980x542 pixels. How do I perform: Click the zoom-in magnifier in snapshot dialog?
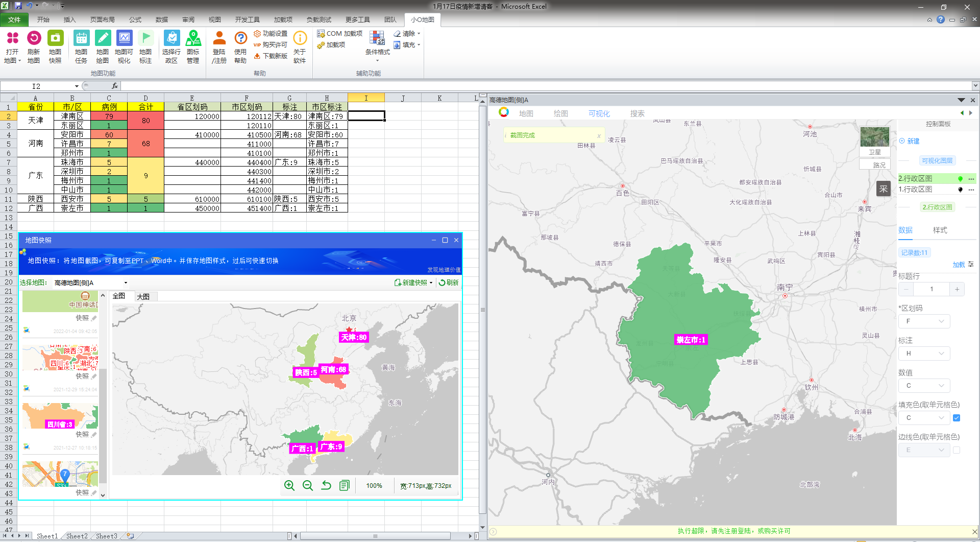(x=289, y=485)
